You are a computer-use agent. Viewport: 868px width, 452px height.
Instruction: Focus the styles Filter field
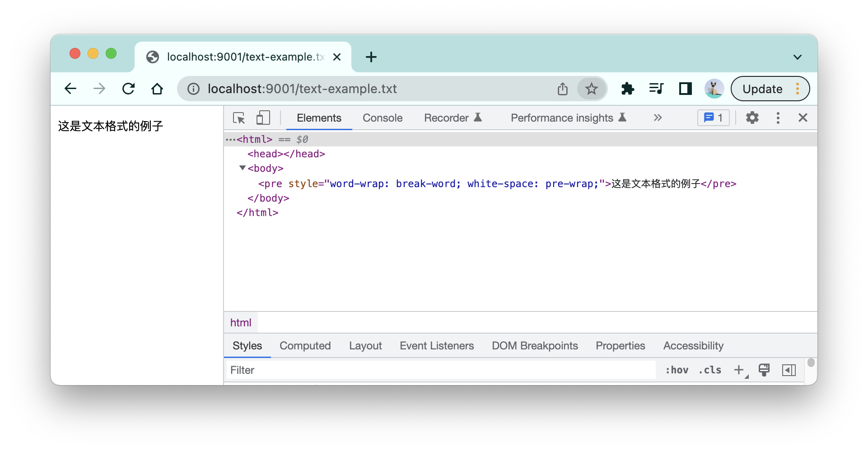(x=441, y=370)
